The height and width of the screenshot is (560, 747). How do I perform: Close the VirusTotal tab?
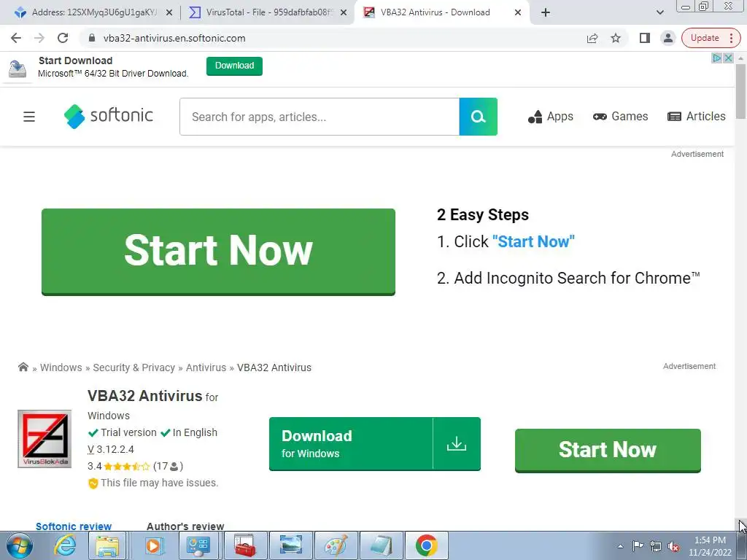point(344,12)
